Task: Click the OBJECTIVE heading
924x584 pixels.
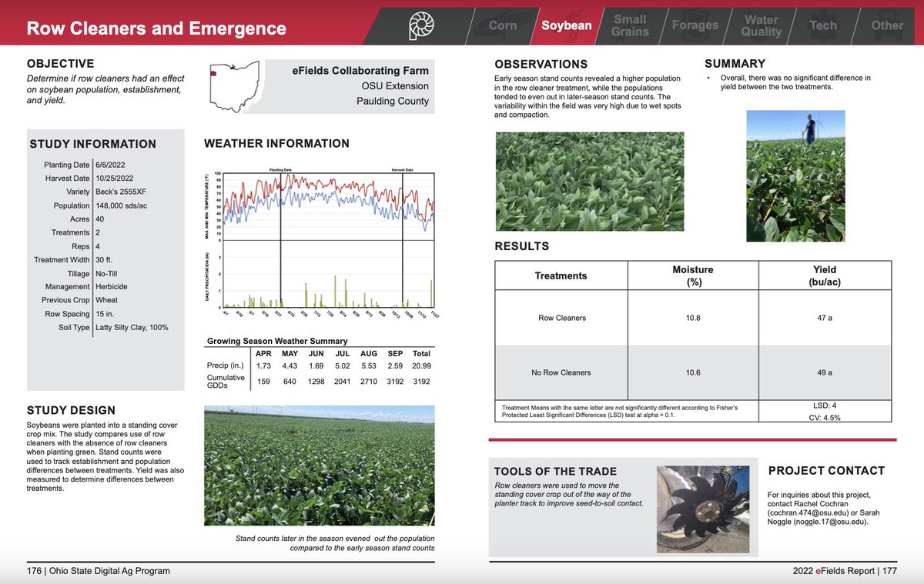Action: (60, 64)
